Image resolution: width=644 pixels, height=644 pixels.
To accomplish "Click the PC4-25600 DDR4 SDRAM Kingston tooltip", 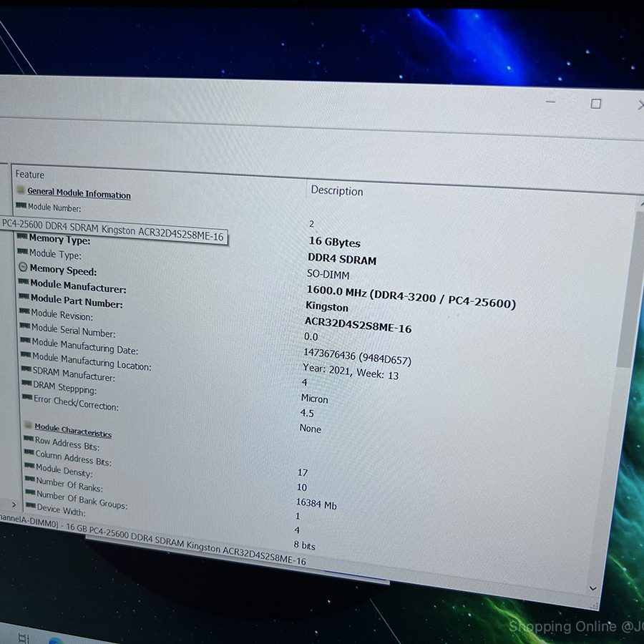I will (x=113, y=230).
